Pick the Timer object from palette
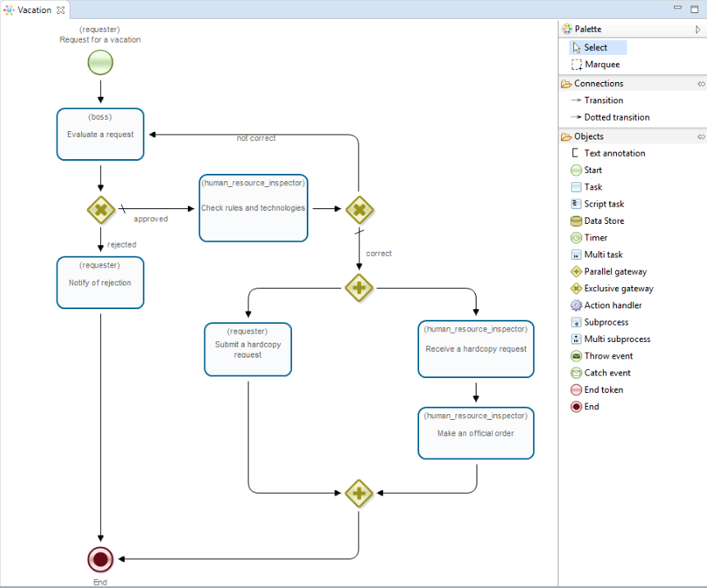This screenshot has height=588, width=707. [595, 238]
